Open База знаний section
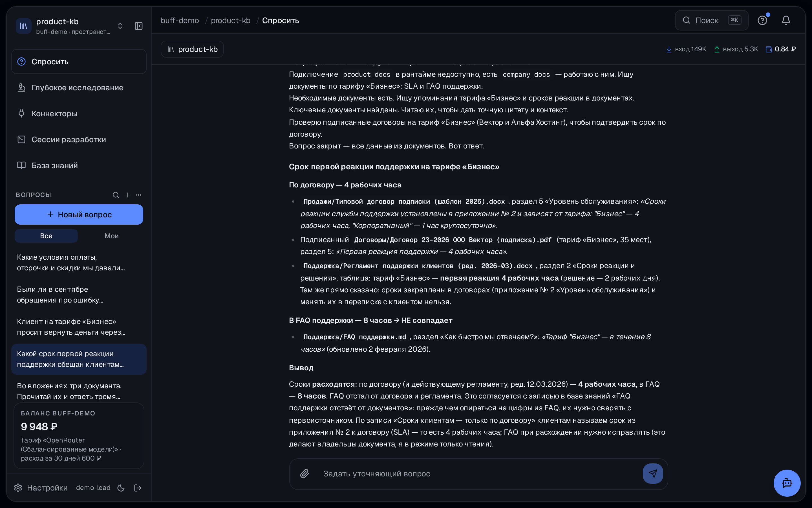The image size is (812, 508). [79, 165]
